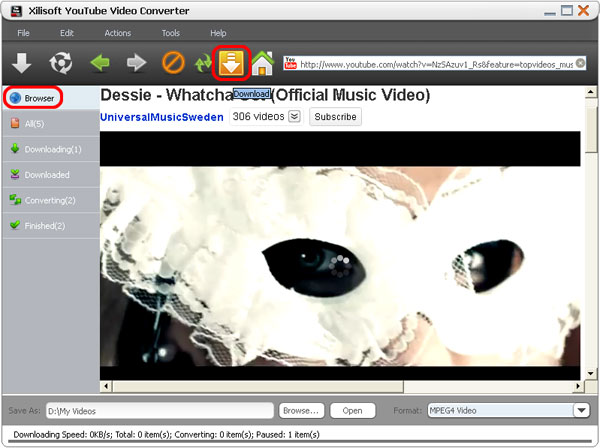Show the All(5) task list
The image size is (600, 448).
click(51, 124)
